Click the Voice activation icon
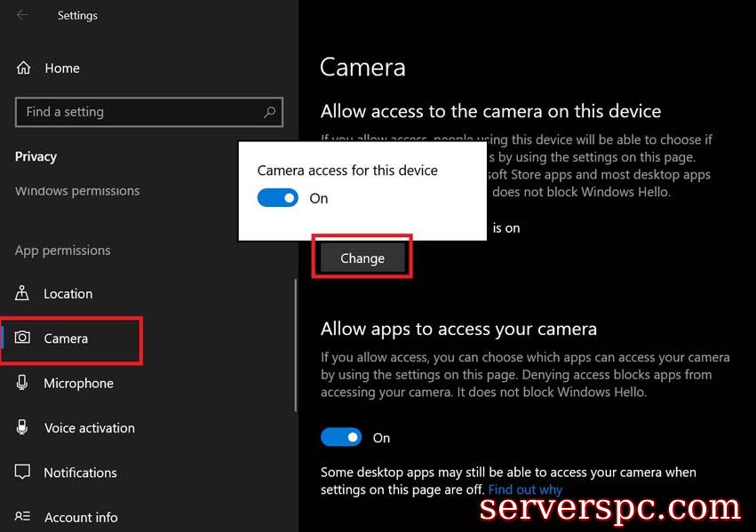The width and height of the screenshot is (756, 532). [x=23, y=428]
